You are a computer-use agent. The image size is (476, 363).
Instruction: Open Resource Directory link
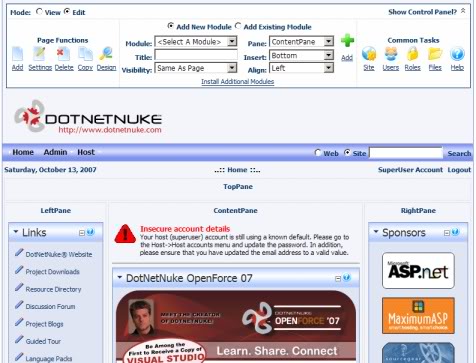click(x=53, y=289)
